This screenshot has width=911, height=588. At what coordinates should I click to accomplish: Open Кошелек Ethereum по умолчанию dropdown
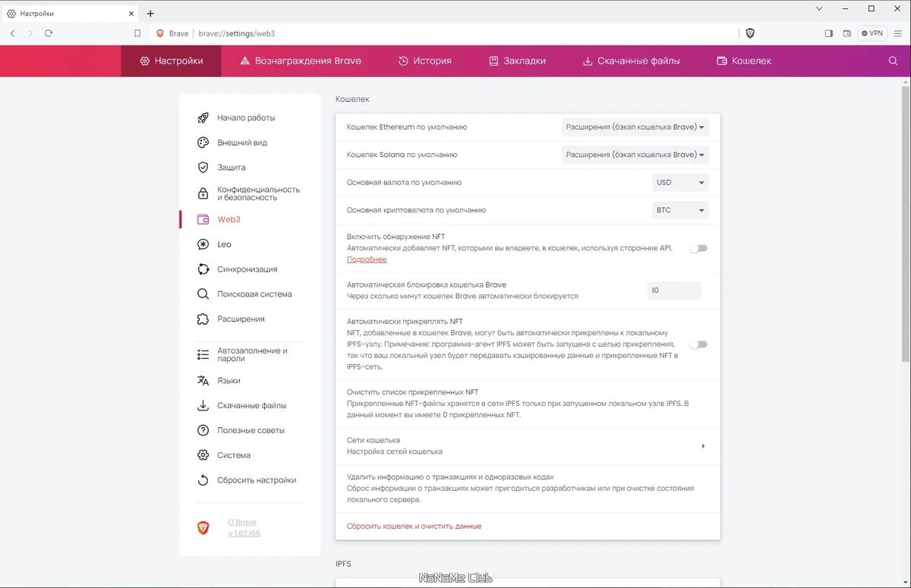click(635, 127)
